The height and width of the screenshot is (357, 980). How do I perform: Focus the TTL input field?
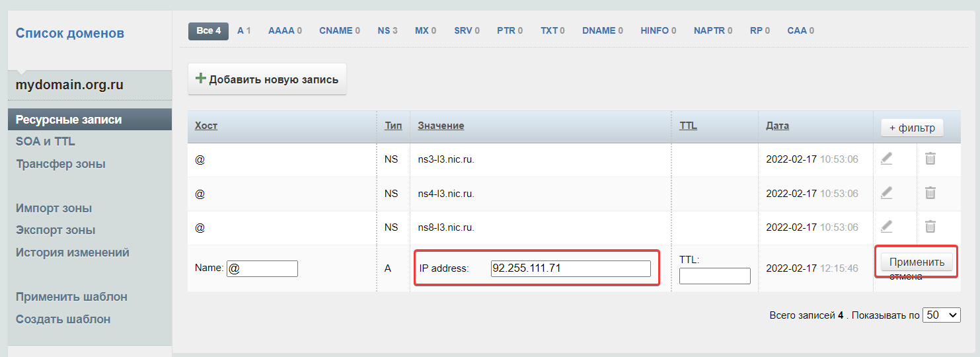pos(714,276)
